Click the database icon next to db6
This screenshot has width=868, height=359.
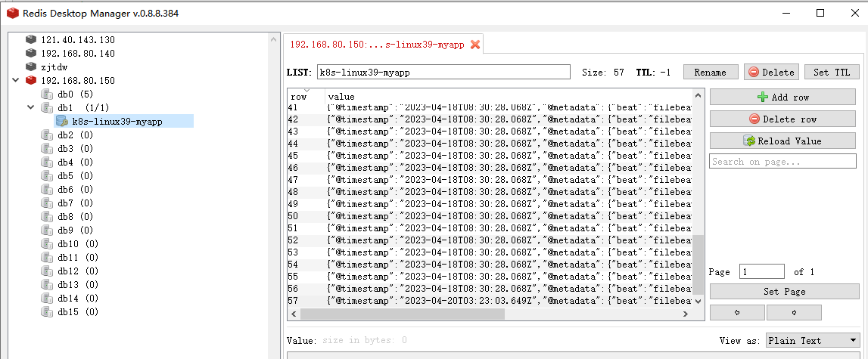point(46,189)
